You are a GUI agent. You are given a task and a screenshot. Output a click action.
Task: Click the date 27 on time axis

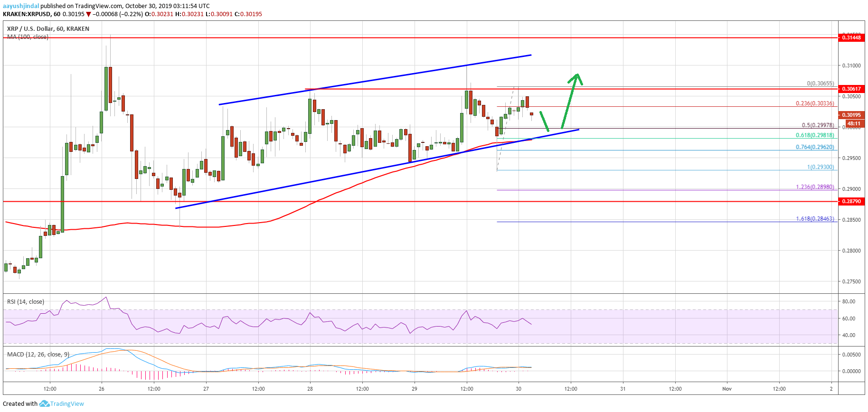click(x=206, y=389)
